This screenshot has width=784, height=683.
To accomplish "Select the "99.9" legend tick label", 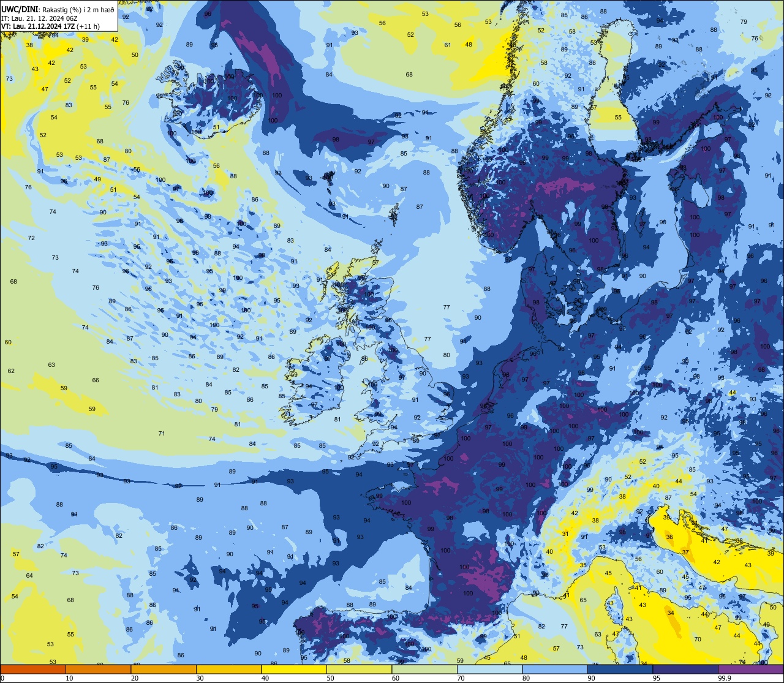I will (x=724, y=677).
